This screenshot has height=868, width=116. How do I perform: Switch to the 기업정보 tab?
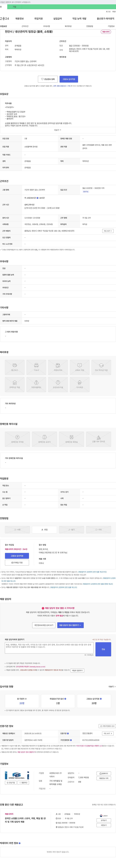pos(111,26)
